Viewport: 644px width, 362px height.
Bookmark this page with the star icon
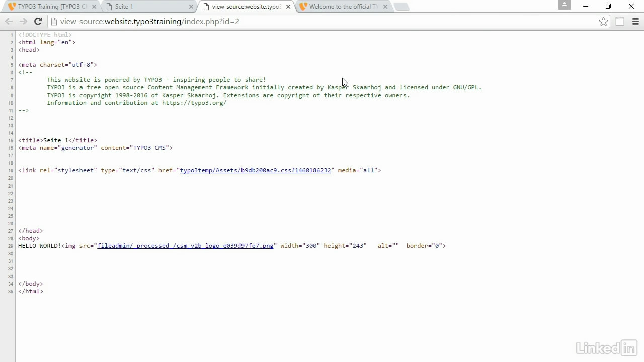click(x=603, y=21)
